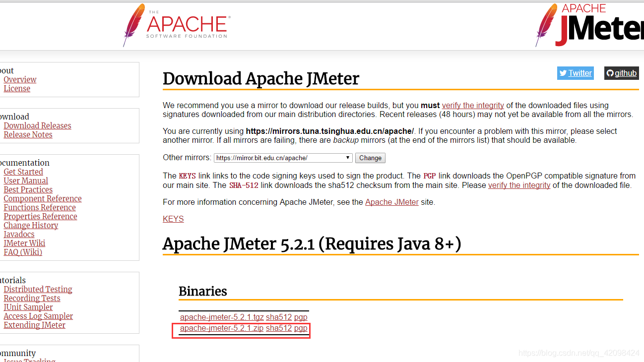644x362 pixels.
Task: Open Extending JMeter tutorial
Action: coord(34,325)
